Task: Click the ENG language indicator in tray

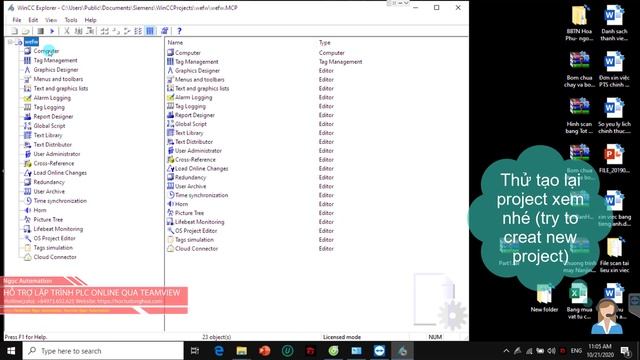Action: point(576,351)
